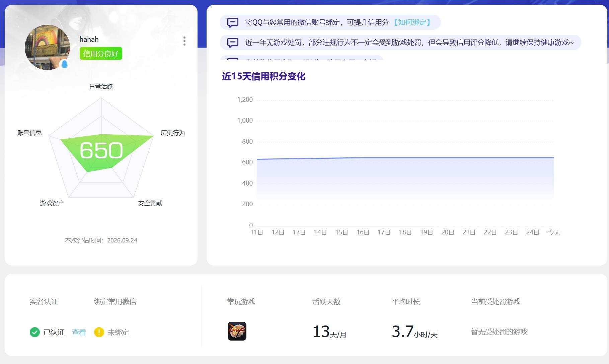Screen dimensions: 609x364
Task: Click the 已认证 status text
Action: [54, 332]
